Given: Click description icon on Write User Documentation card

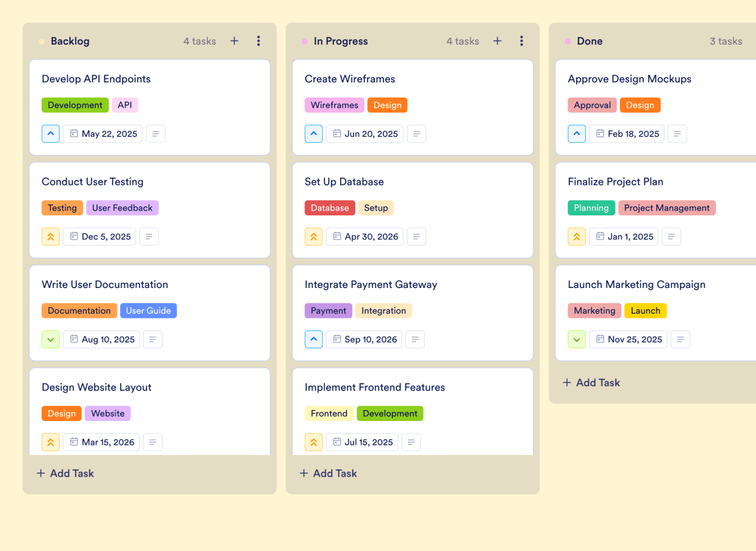Looking at the screenshot, I should 152,339.
